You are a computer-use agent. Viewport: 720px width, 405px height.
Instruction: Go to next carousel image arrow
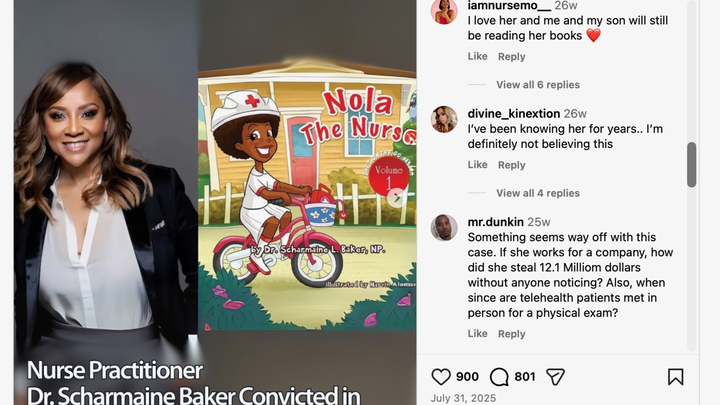click(396, 198)
